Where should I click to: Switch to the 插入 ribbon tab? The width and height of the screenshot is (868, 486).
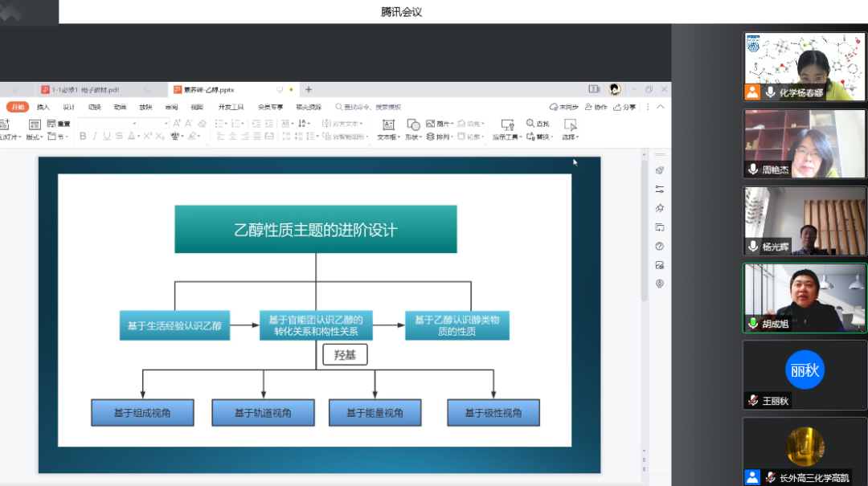pyautogui.click(x=43, y=107)
